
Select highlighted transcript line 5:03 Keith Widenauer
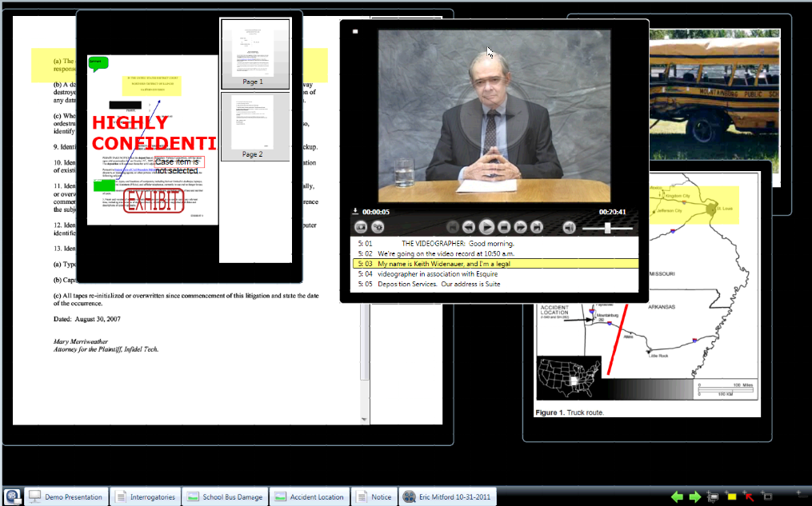point(494,263)
